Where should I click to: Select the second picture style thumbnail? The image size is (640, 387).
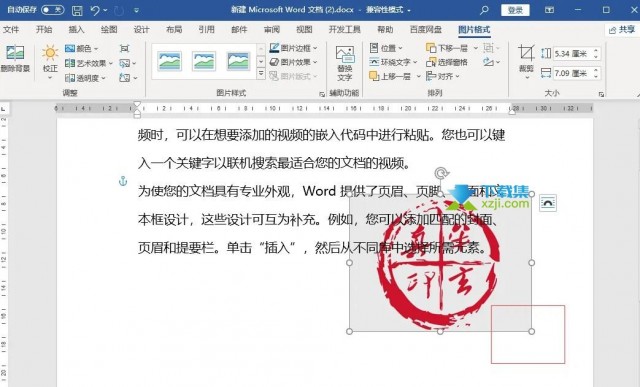[204, 62]
